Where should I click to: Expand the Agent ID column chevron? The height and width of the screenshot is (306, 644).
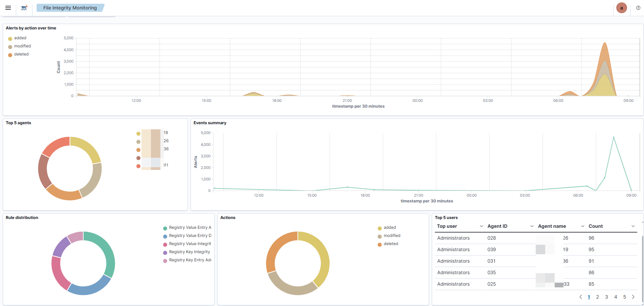[x=532, y=226]
